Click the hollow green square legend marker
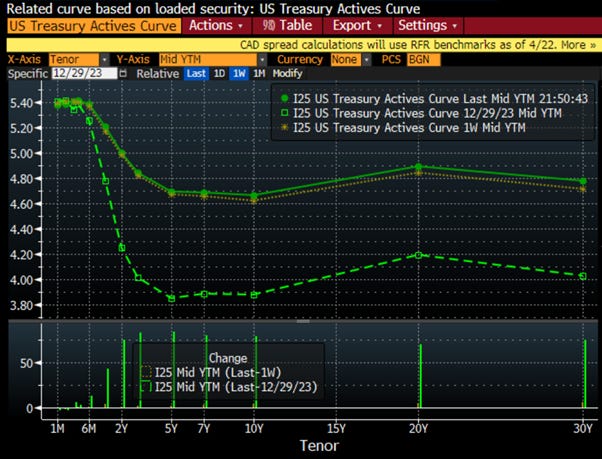This screenshot has width=602, height=459. tap(284, 113)
